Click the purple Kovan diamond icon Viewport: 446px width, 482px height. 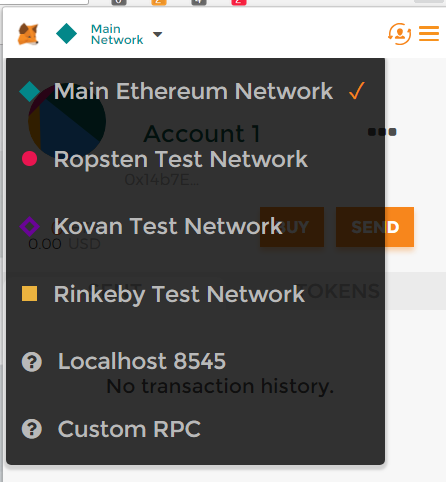pyautogui.click(x=30, y=226)
